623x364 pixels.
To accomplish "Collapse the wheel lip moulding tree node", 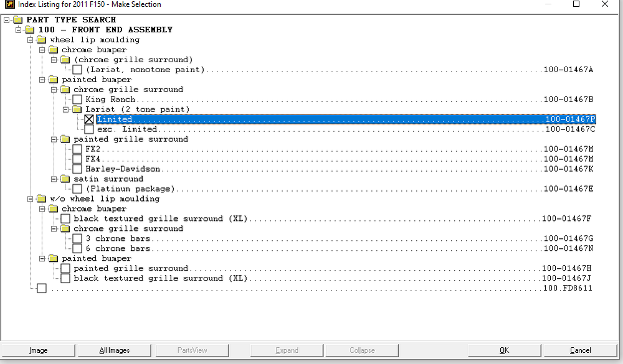I will coord(31,40).
